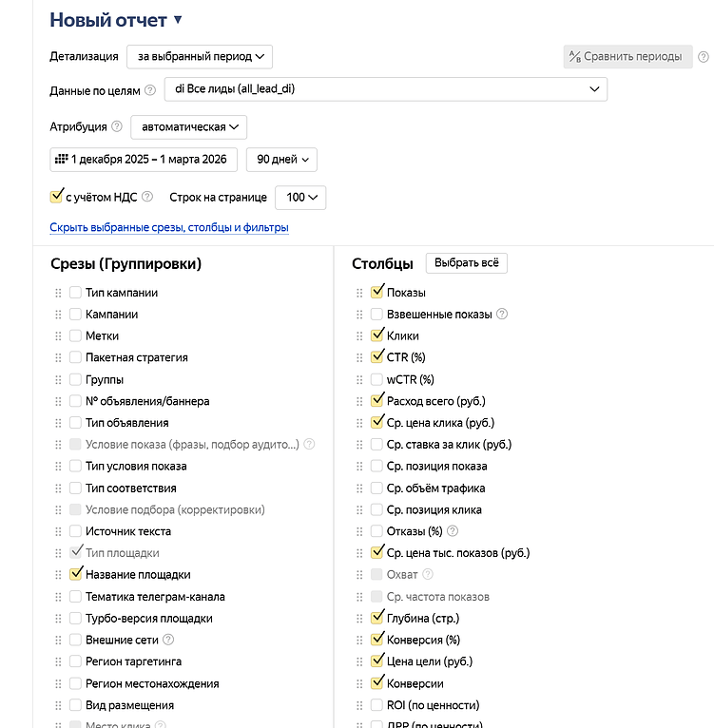Check Тематика телеграм-канала grouping
Viewport: 714px width, 728px height.
[75, 596]
